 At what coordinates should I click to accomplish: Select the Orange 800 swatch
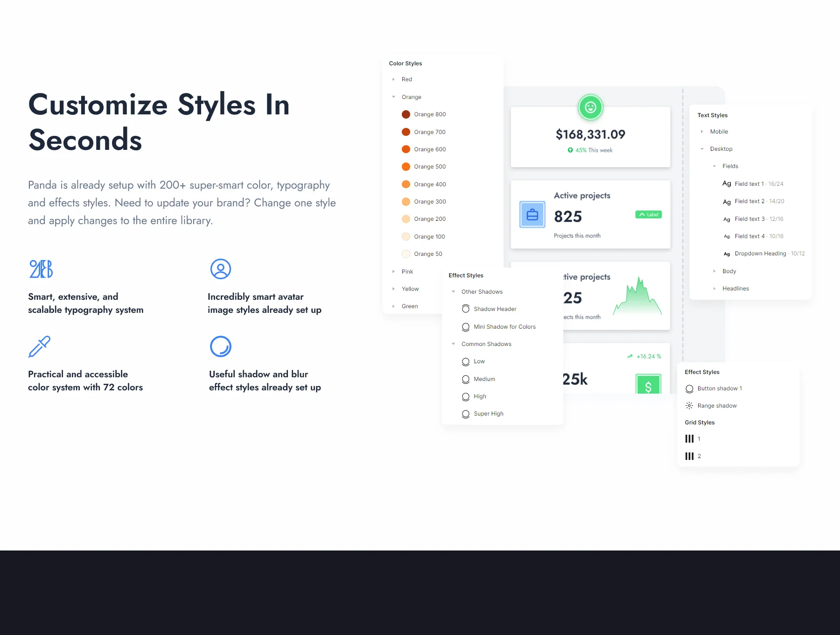pos(406,114)
